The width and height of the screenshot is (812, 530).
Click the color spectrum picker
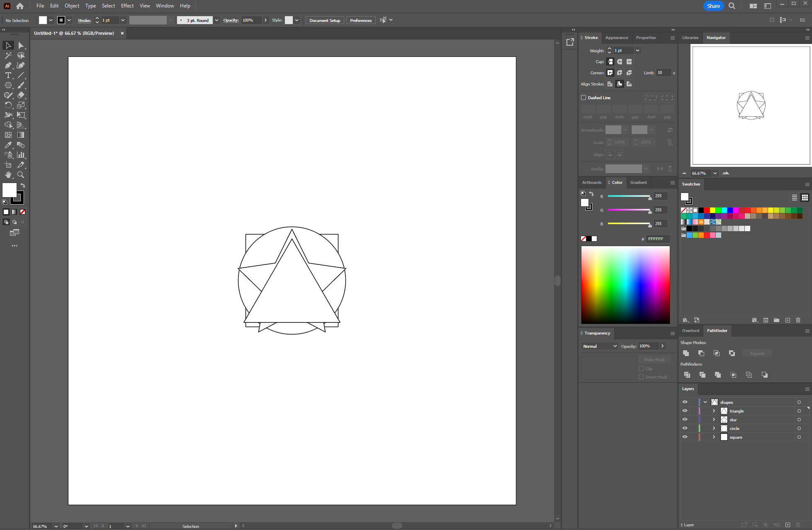[x=625, y=285]
